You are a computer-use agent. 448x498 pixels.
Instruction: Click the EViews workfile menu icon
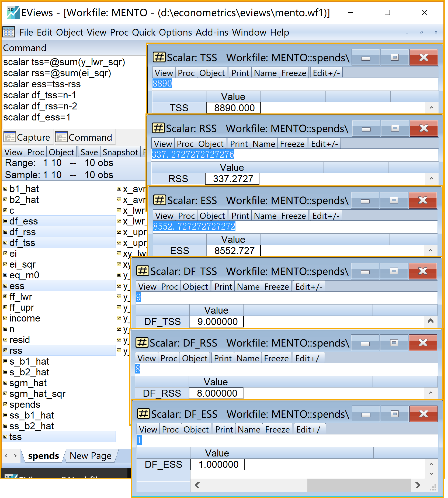point(9,32)
